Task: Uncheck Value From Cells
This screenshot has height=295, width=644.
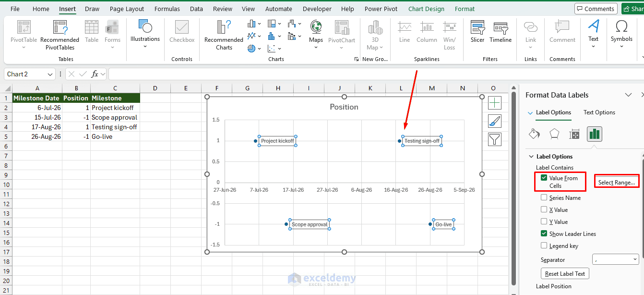Action: pyautogui.click(x=544, y=178)
